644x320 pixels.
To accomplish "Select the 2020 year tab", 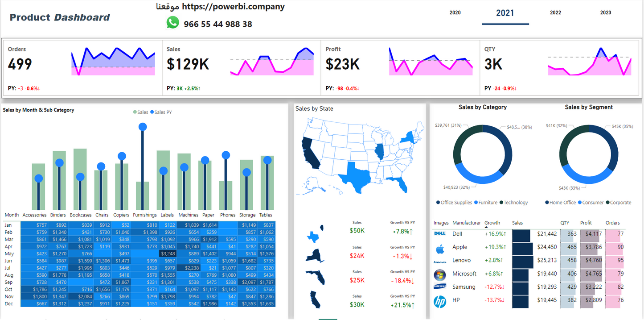I will pyautogui.click(x=455, y=13).
